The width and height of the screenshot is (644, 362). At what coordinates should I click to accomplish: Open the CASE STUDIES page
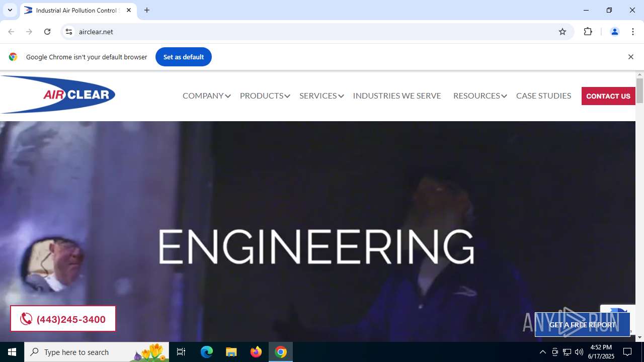point(543,96)
